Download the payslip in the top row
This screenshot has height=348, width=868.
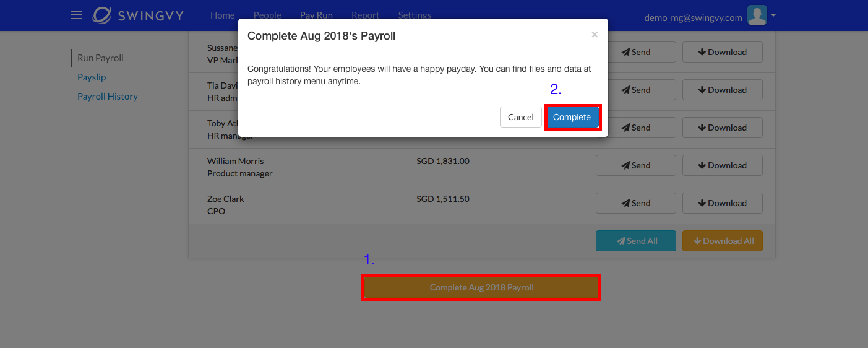(x=723, y=52)
